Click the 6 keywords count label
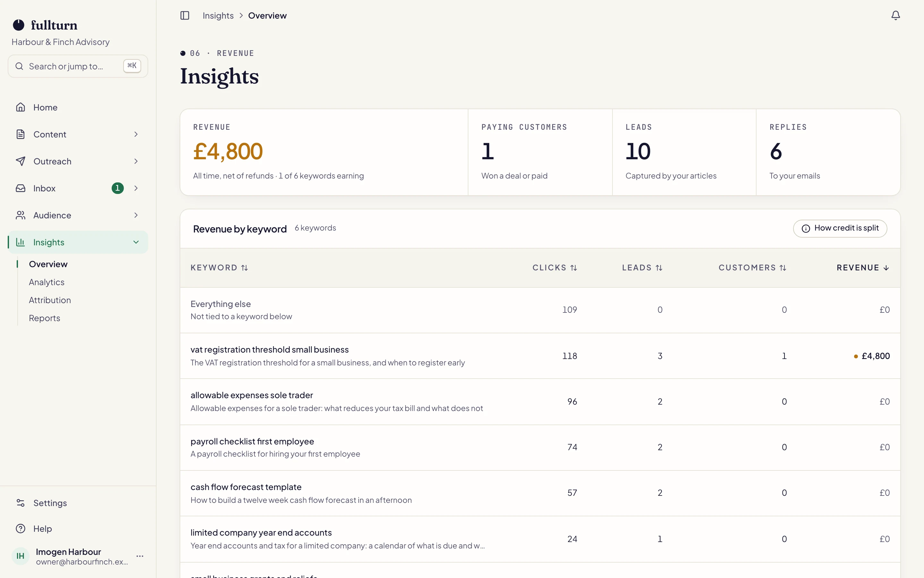Screen dimensions: 924x578 315,228
